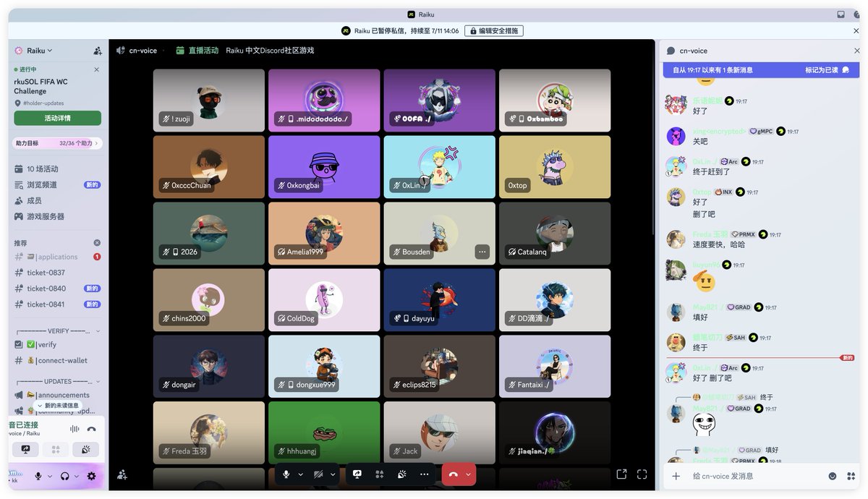Click red disconnect call button
The image size is (868, 499).
454,474
